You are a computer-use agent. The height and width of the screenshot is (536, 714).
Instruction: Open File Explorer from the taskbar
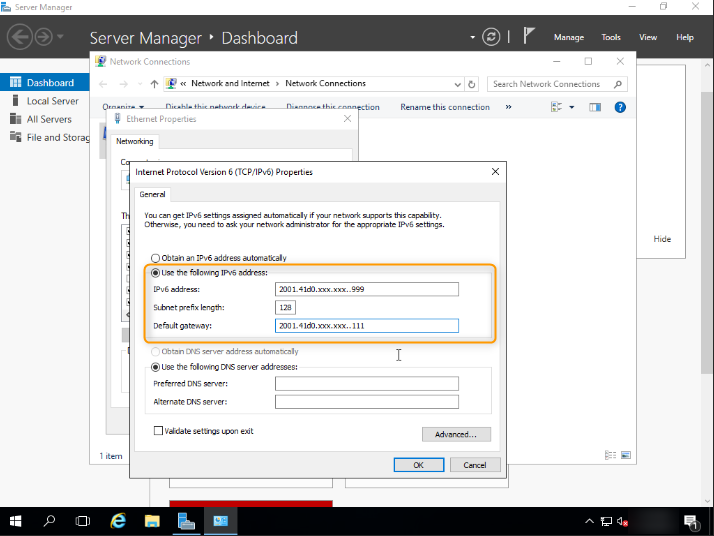[x=152, y=521]
